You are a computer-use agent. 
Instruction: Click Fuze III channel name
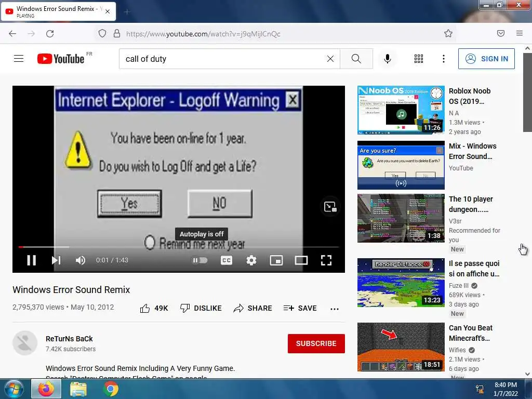tap(458, 286)
